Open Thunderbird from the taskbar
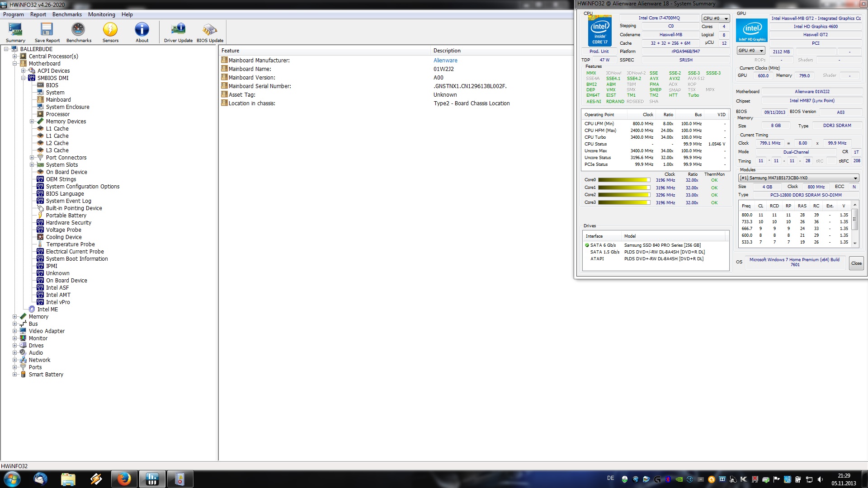 (x=40, y=479)
